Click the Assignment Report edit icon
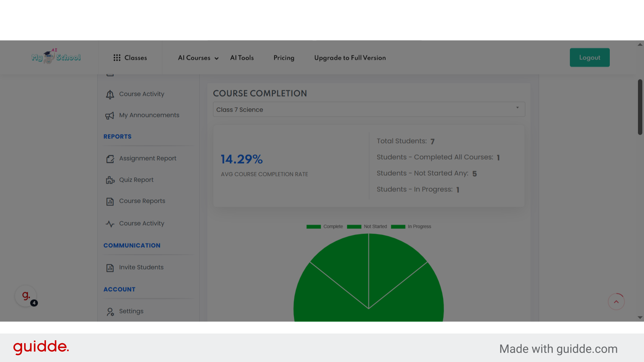Viewport: 644px width, 362px height. click(x=110, y=159)
